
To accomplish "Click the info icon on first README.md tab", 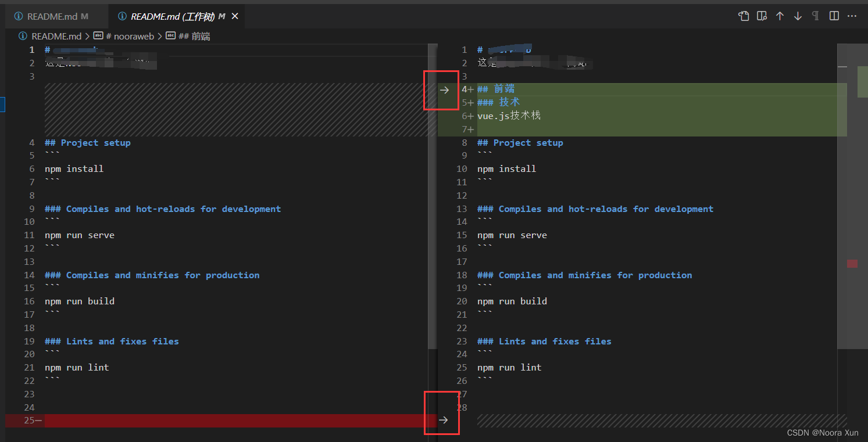I will (19, 16).
